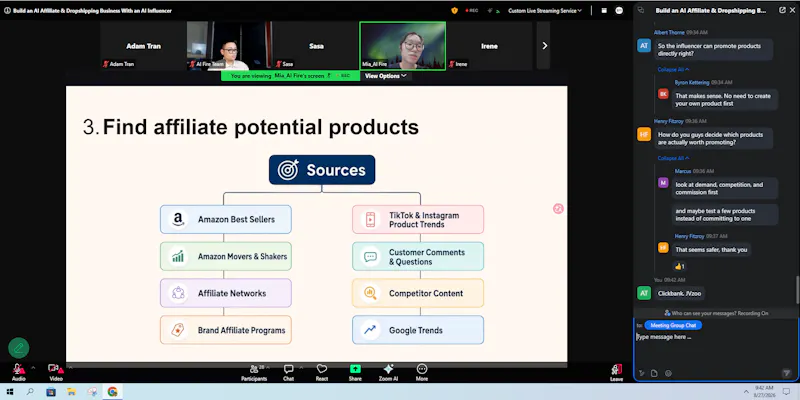Viewport: 800px width, 400px height.
Task: Show next participants with the right arrow
Action: 544,45
